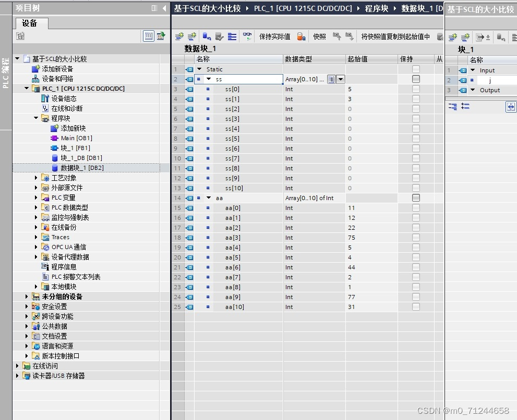Click 添加新设备 in project tree
517x420 pixels.
(57, 69)
